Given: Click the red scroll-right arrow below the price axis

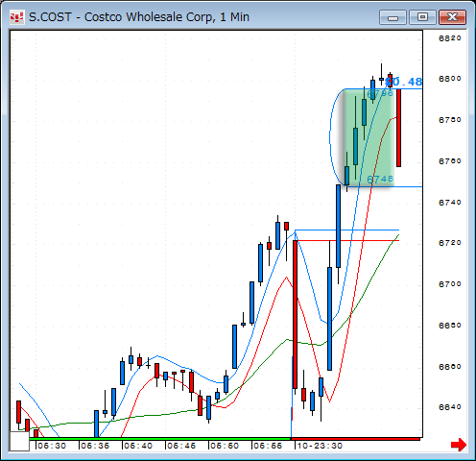Looking at the screenshot, I should coord(459,445).
